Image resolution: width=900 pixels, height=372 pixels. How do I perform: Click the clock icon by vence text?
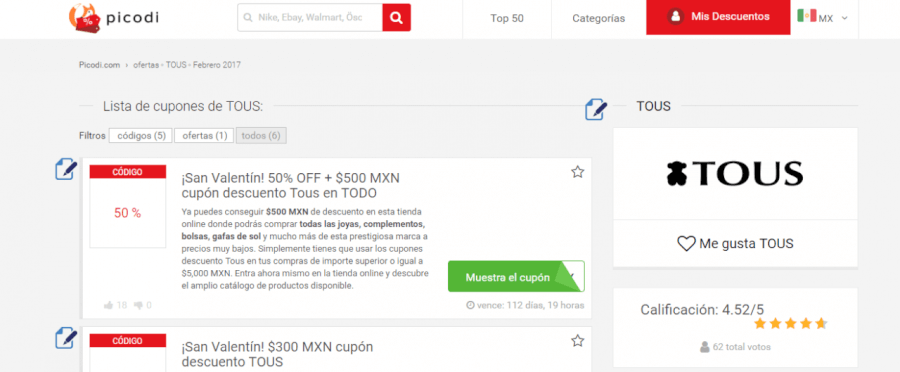click(471, 305)
